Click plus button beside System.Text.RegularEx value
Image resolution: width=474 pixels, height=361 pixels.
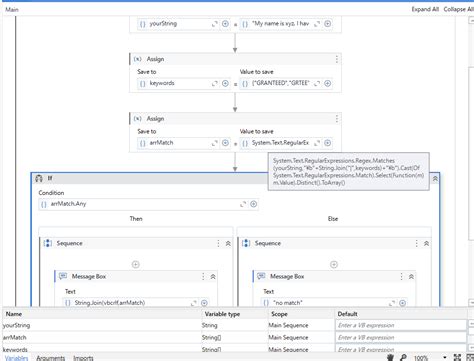coord(328,143)
